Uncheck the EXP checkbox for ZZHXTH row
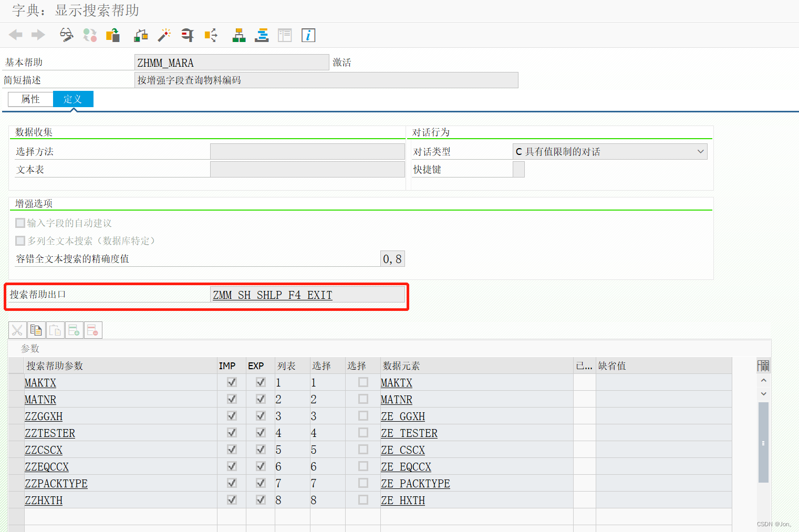 (x=260, y=499)
